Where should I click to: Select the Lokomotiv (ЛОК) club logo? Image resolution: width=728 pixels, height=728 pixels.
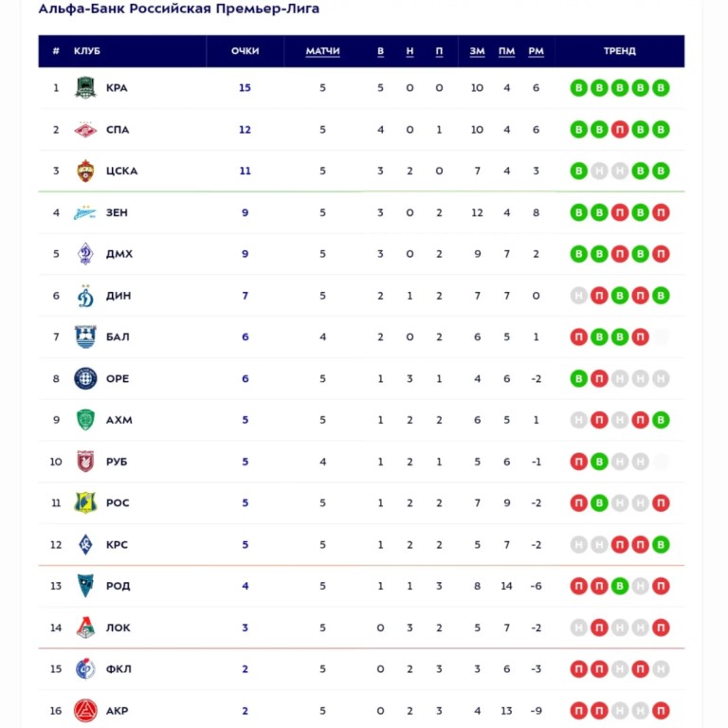point(85,628)
